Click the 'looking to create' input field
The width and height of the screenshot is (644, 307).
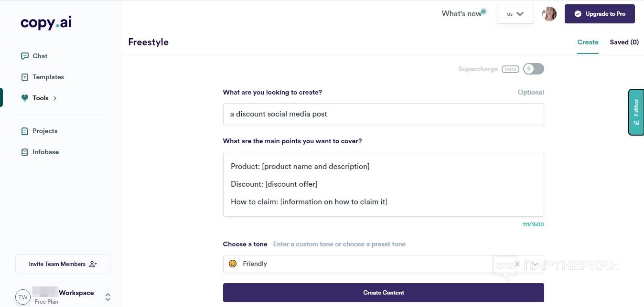383,114
